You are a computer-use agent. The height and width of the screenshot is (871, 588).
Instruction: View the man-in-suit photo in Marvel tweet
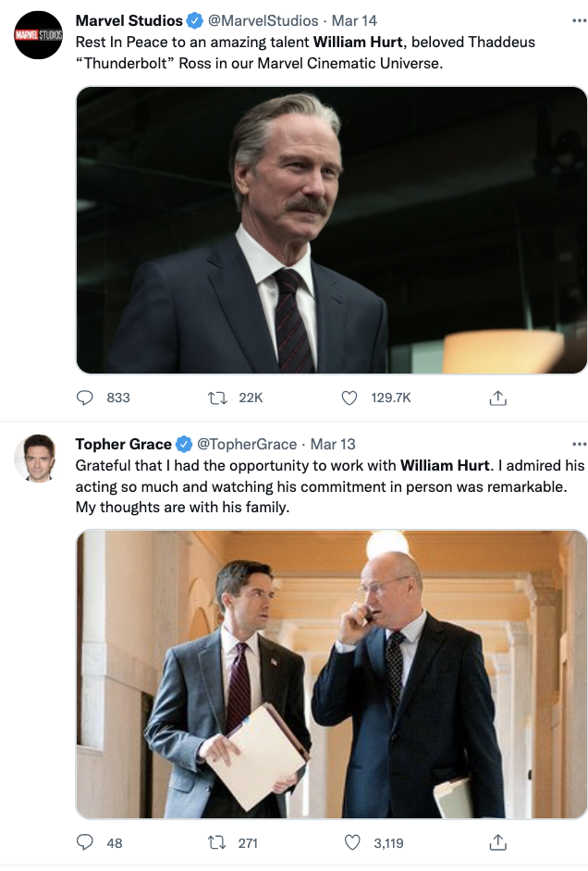coord(331,230)
